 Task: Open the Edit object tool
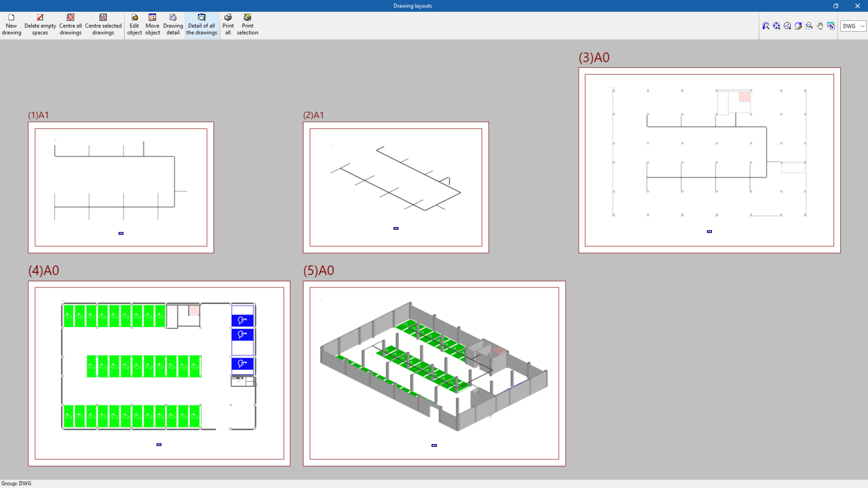tap(134, 25)
